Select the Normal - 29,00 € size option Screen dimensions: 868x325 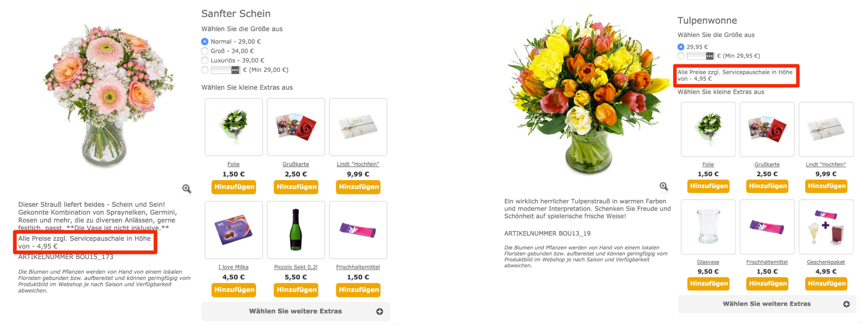click(205, 42)
